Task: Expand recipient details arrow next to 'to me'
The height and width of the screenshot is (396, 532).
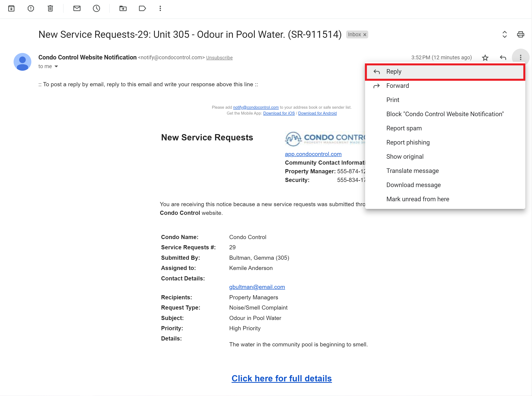Action: click(x=56, y=66)
